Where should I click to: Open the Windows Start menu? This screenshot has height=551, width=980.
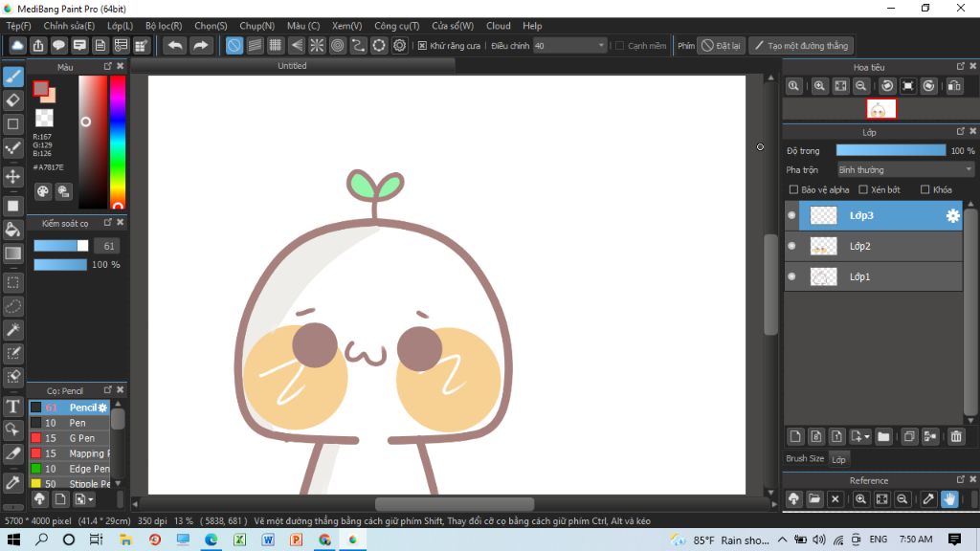(x=13, y=540)
